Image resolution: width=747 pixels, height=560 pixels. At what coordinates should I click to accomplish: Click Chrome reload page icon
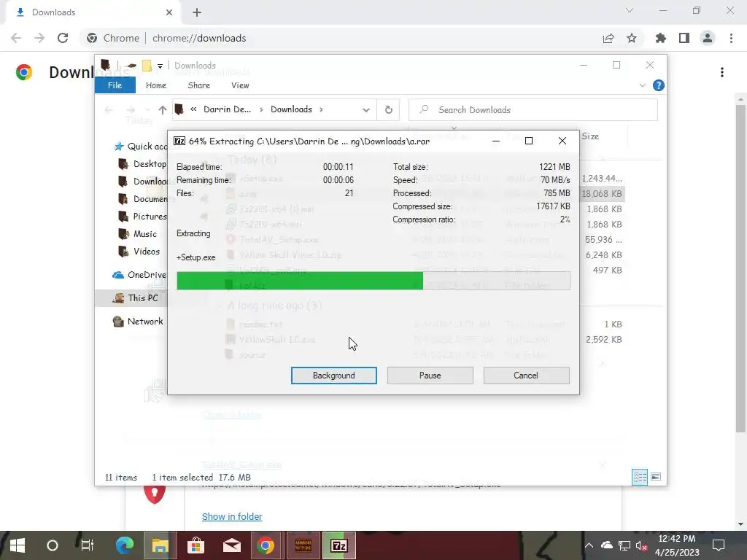pos(63,38)
